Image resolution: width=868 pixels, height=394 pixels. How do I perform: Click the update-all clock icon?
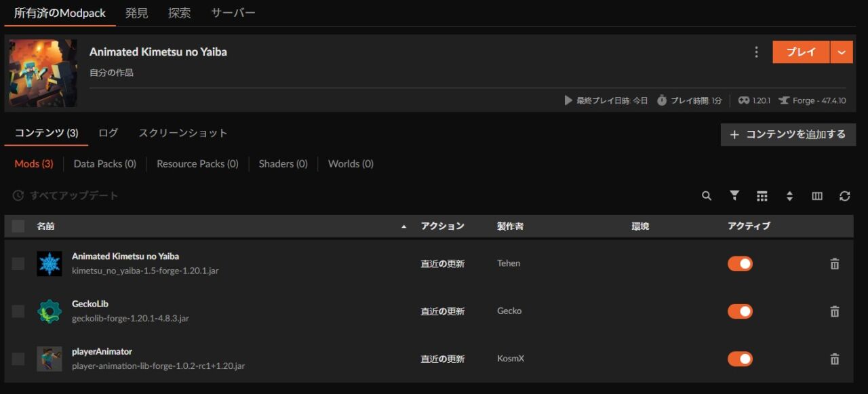pos(17,195)
